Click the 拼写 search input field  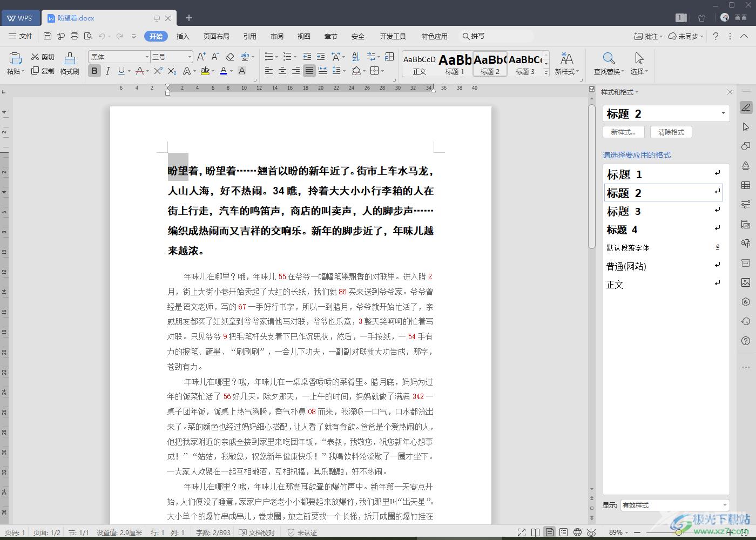coord(497,36)
